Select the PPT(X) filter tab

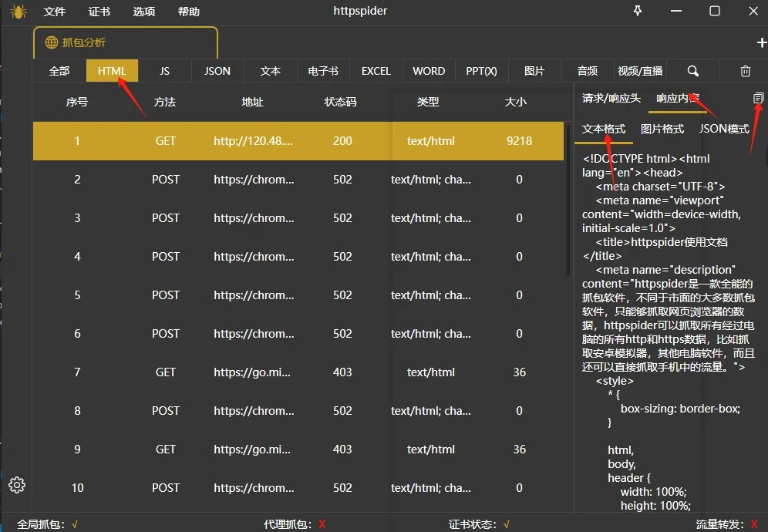pos(481,71)
